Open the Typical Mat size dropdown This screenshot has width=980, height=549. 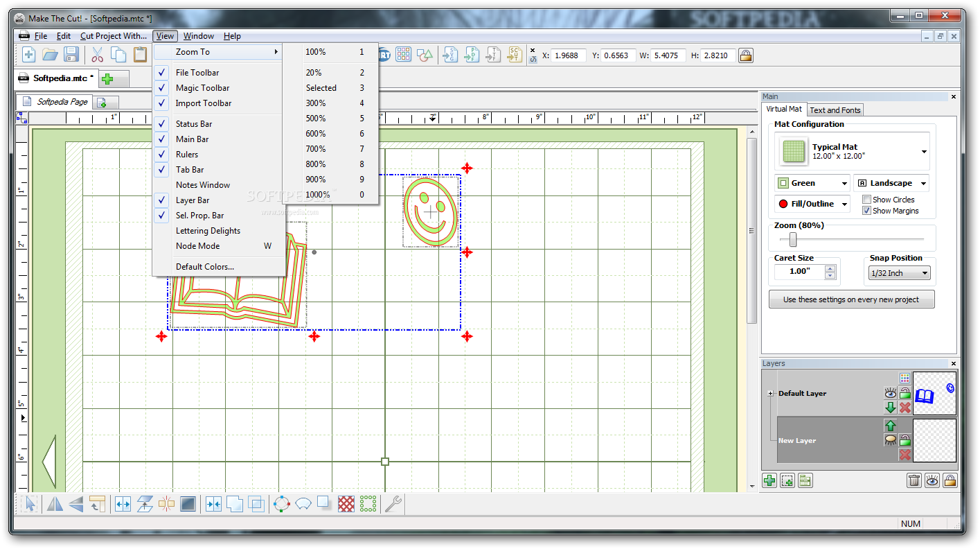pos(924,152)
